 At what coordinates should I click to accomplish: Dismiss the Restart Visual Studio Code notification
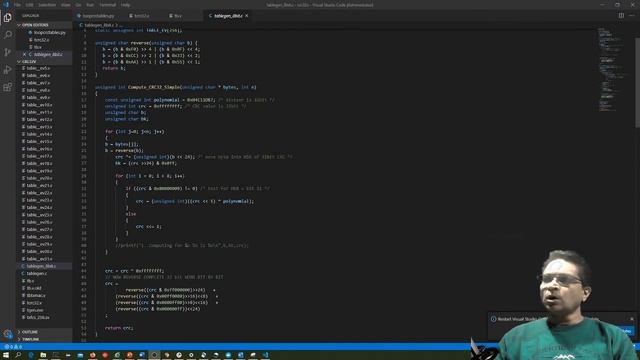tap(632, 319)
